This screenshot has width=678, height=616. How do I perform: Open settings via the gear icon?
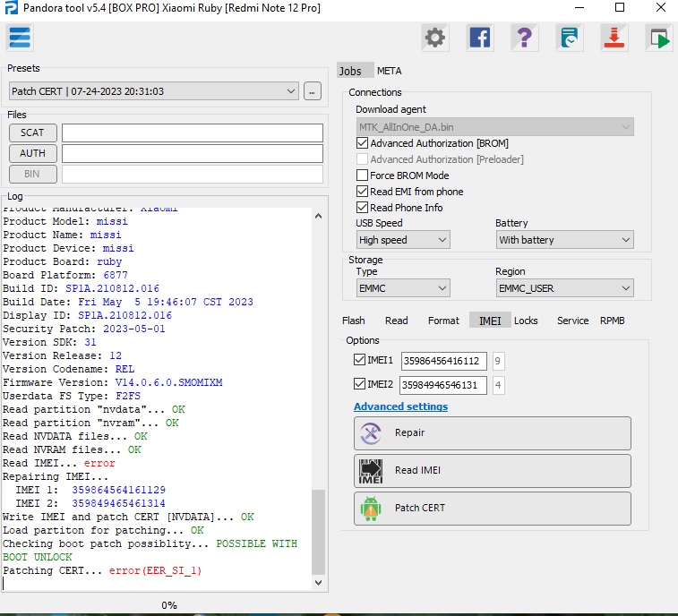pyautogui.click(x=435, y=38)
